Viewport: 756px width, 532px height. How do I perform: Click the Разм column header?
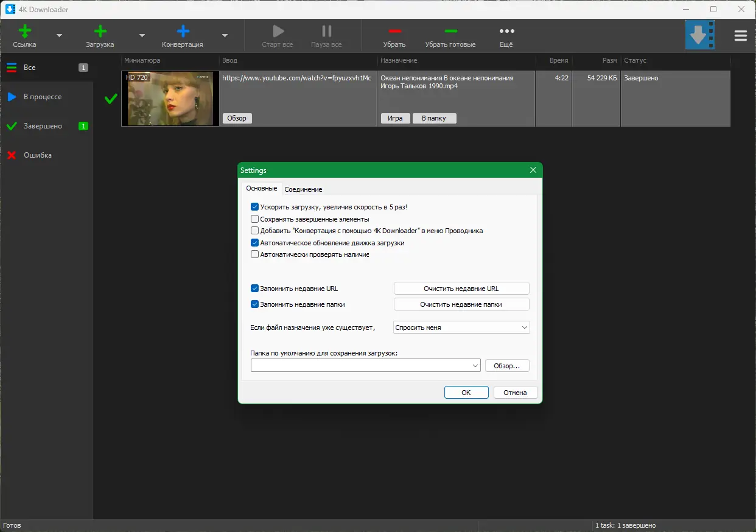pyautogui.click(x=597, y=60)
